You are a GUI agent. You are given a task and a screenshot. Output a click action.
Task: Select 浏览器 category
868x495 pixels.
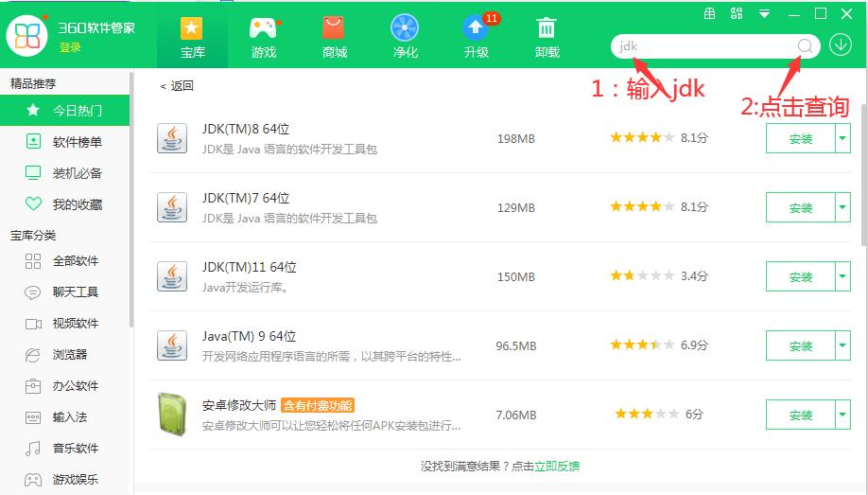tap(64, 355)
